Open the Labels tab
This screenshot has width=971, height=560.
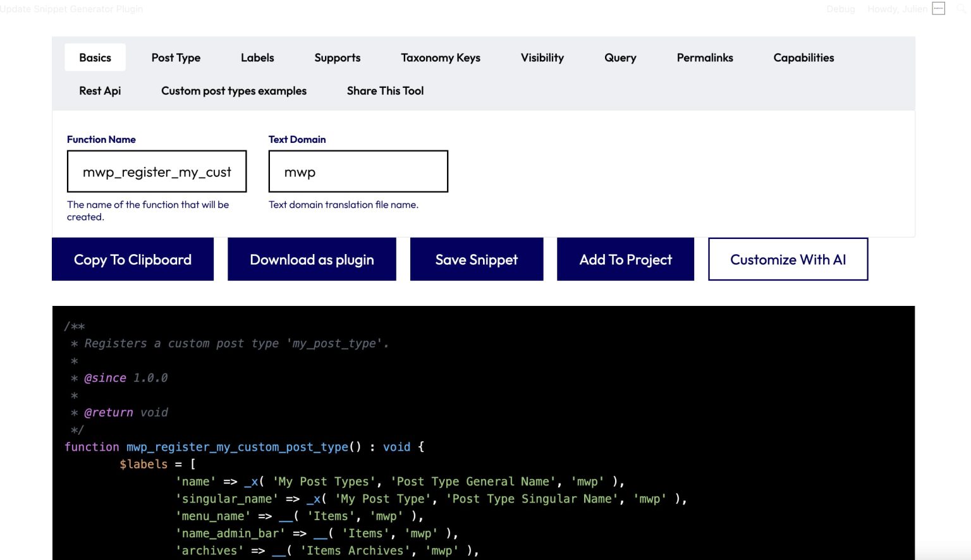coord(257,58)
